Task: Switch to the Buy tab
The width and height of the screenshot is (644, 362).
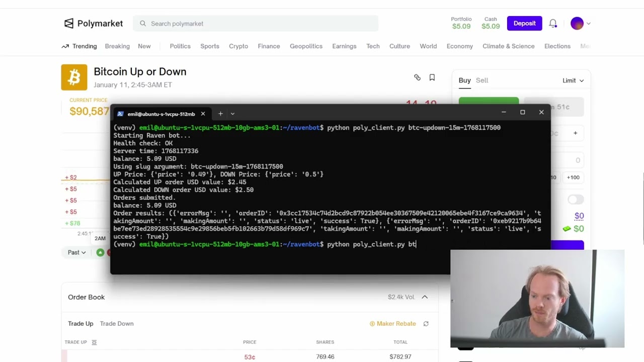Action: tap(464, 80)
